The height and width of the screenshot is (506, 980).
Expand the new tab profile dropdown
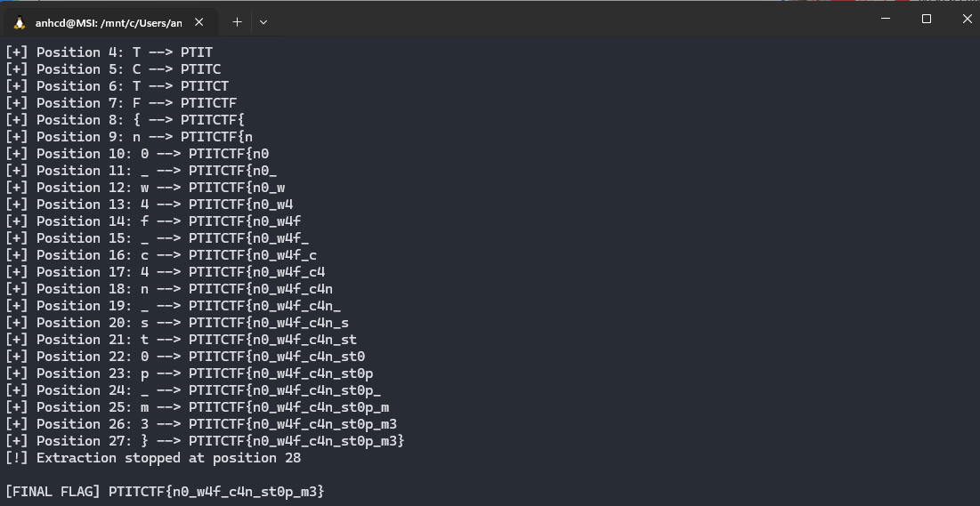[x=263, y=22]
